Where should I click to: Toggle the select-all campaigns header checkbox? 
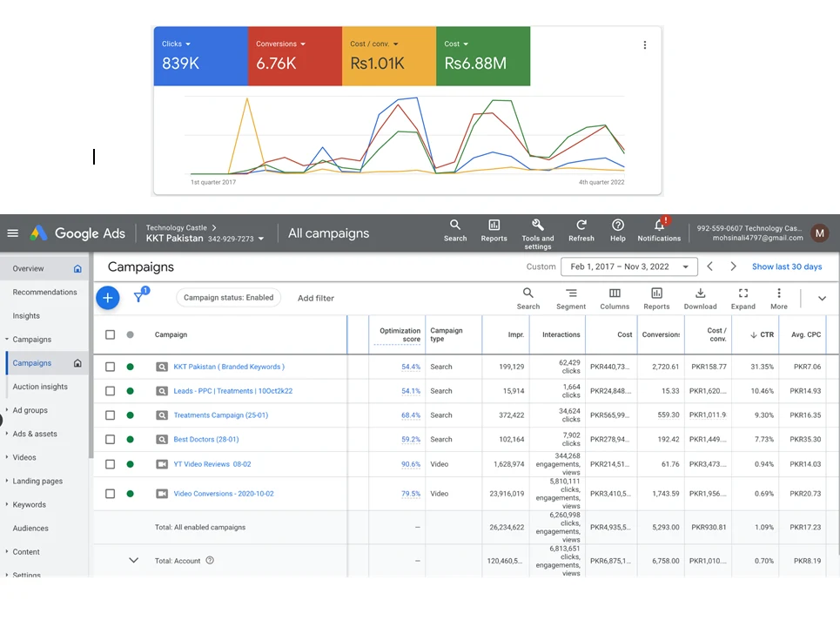[111, 334]
